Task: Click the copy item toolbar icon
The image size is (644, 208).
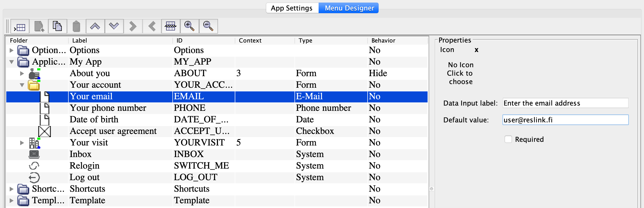Action: pyautogui.click(x=58, y=27)
